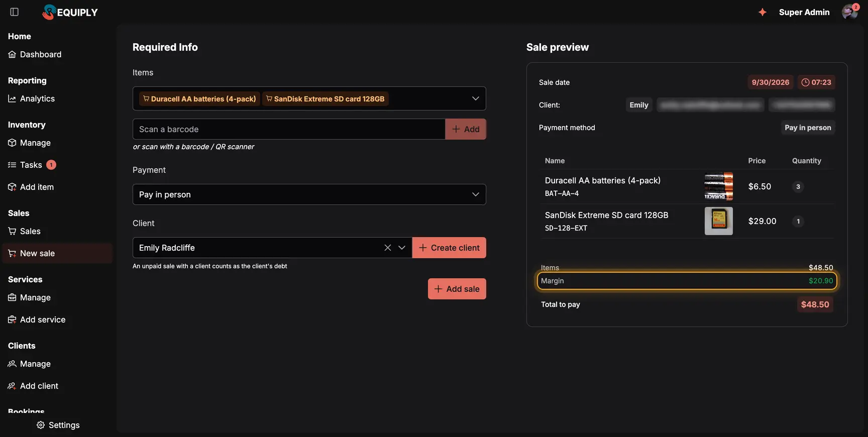Click the Duracell quantity badge 3
Viewport: 868px width, 437px height.
(x=798, y=187)
